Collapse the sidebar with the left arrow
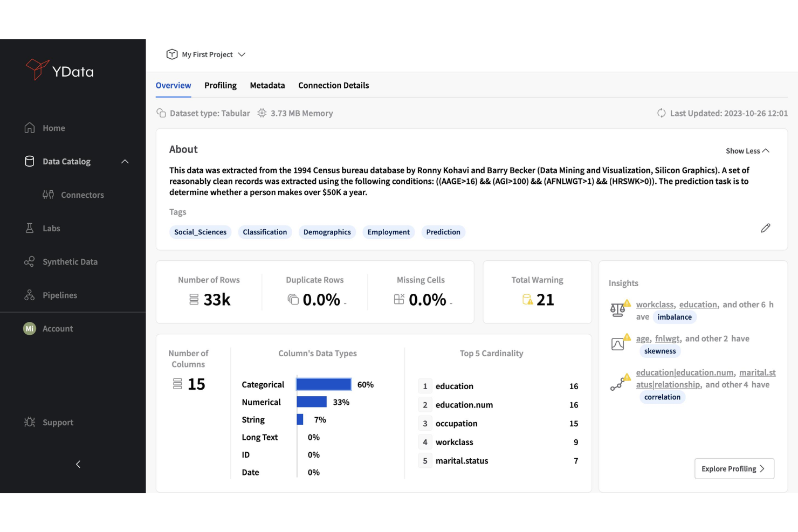The width and height of the screenshot is (798, 532). pos(78,464)
